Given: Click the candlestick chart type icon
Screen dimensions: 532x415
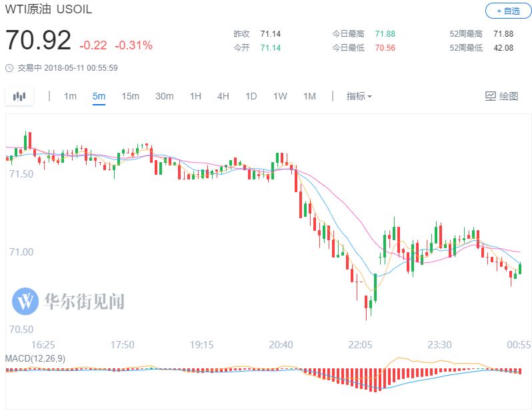Looking at the screenshot, I should [19, 97].
